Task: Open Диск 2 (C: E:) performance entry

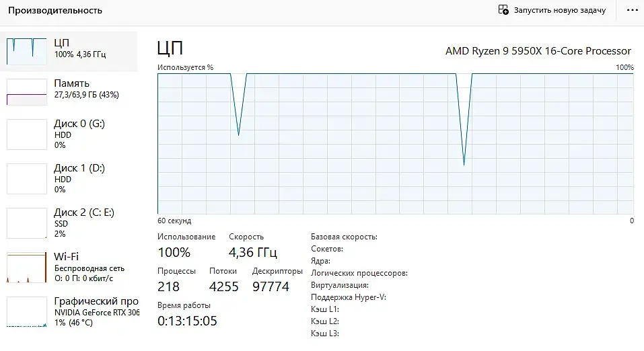Action: pos(69,223)
